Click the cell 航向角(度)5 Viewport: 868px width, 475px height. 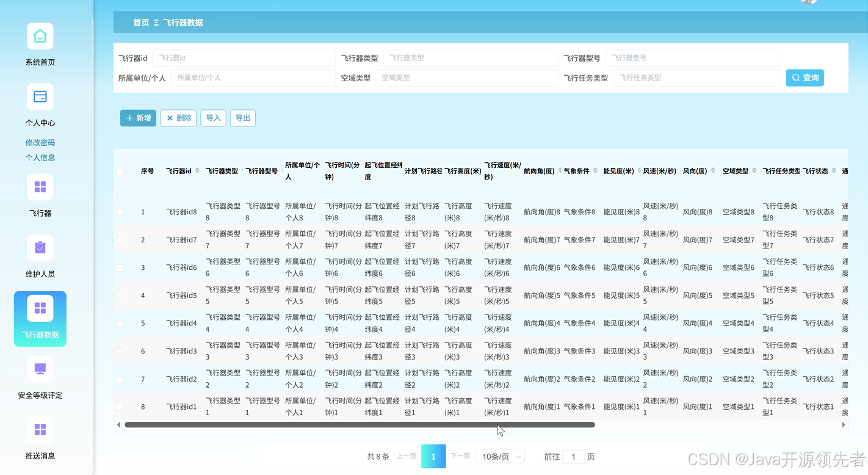coord(542,296)
